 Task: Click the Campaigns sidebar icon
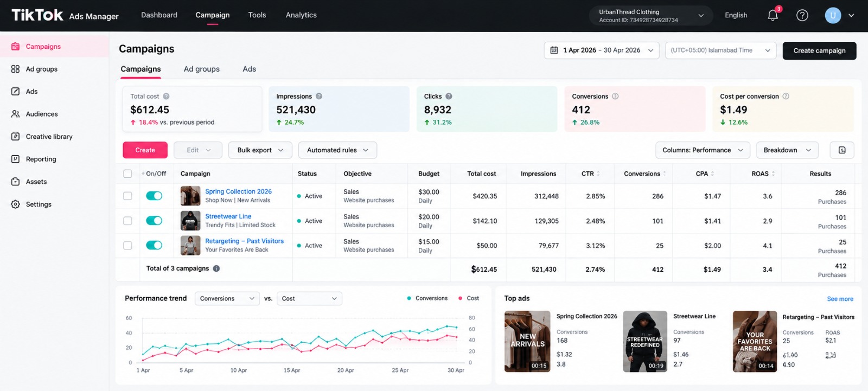click(x=15, y=47)
